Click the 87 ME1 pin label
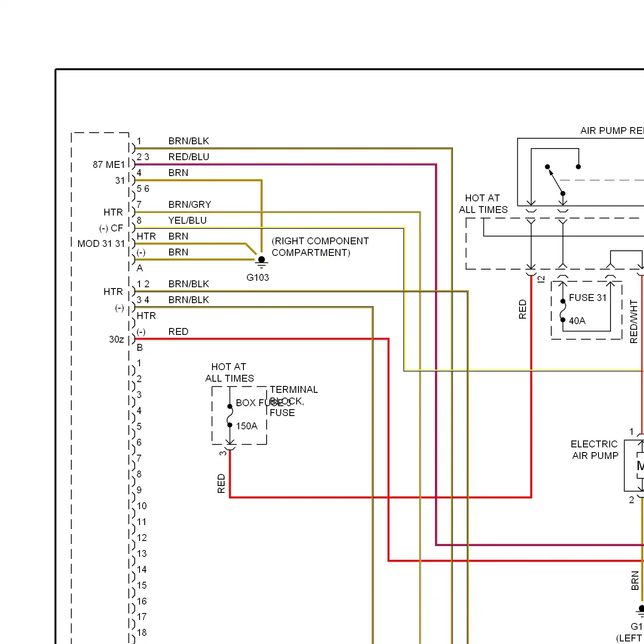Screen dimensions: 644x644 109,165
